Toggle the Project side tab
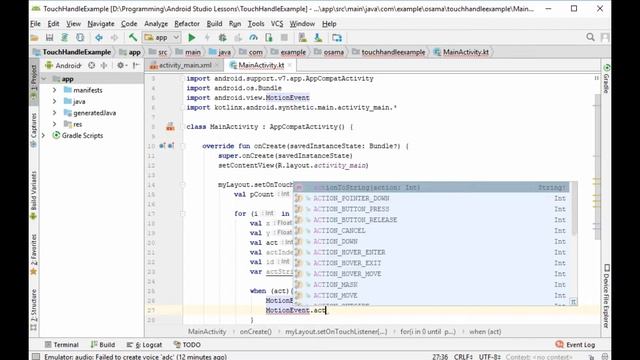 [34, 82]
